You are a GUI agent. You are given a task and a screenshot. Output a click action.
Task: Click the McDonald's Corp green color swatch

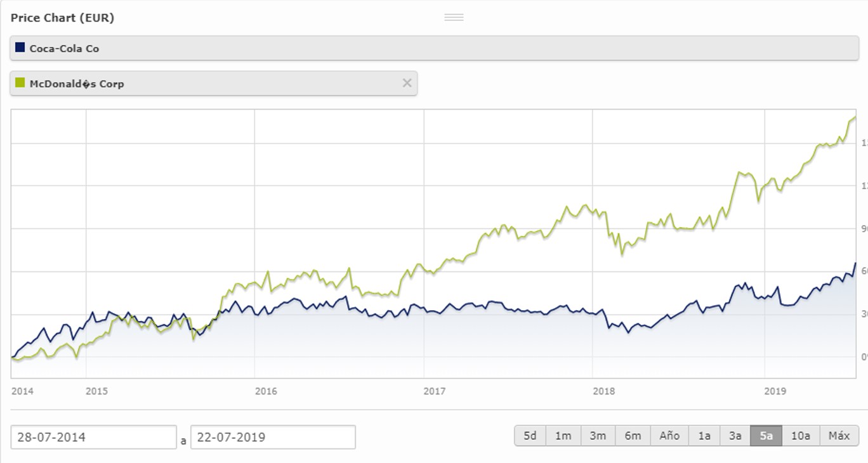(20, 83)
